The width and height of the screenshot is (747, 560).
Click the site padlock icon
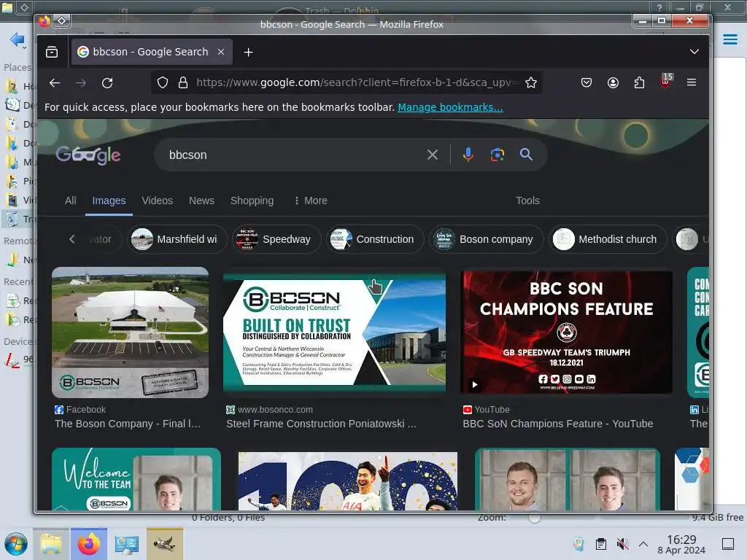(x=183, y=83)
